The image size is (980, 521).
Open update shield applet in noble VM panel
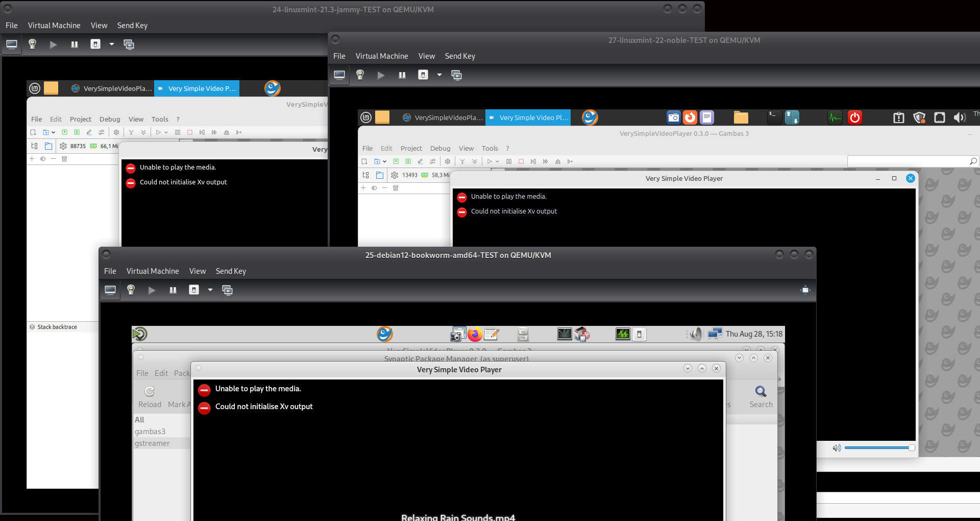tap(919, 117)
